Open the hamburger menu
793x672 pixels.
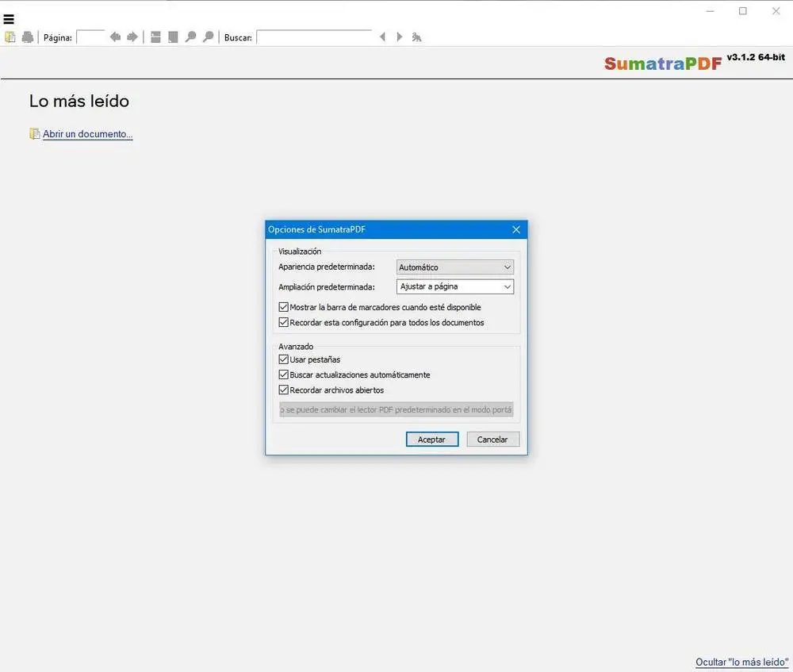(x=9, y=19)
